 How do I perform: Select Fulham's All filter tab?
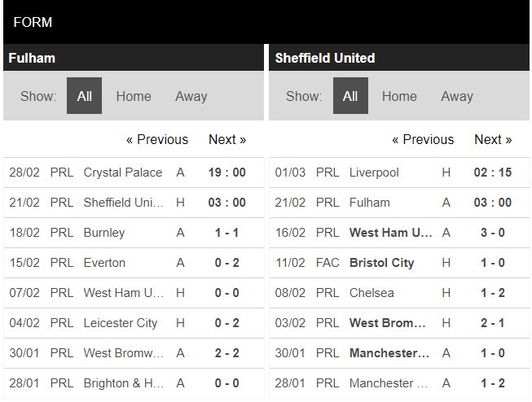84,96
